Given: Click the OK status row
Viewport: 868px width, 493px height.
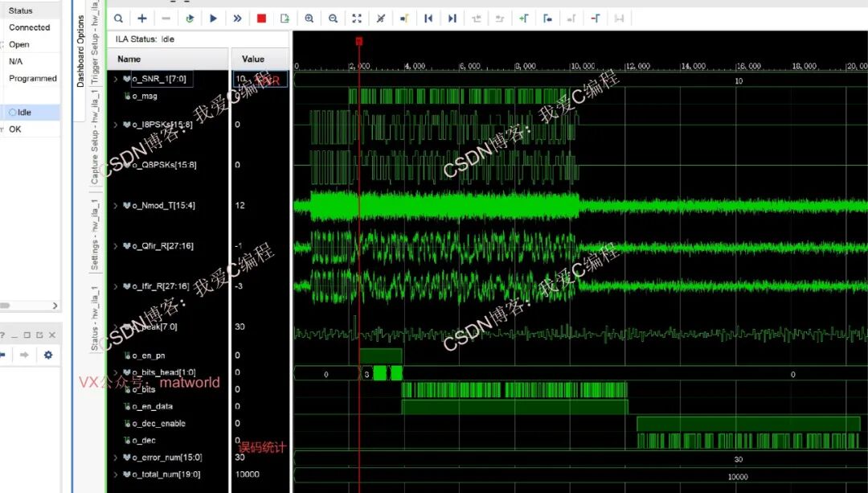Looking at the screenshot, I should pyautogui.click(x=31, y=129).
